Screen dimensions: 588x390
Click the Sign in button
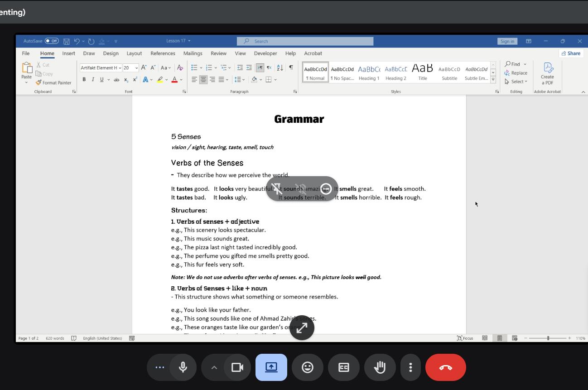click(x=507, y=41)
